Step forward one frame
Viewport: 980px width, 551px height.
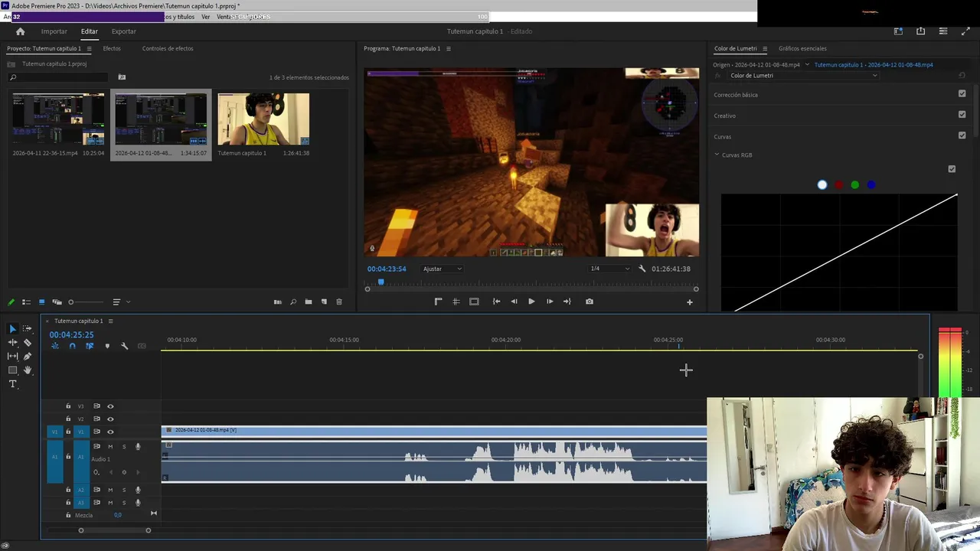[x=549, y=302]
